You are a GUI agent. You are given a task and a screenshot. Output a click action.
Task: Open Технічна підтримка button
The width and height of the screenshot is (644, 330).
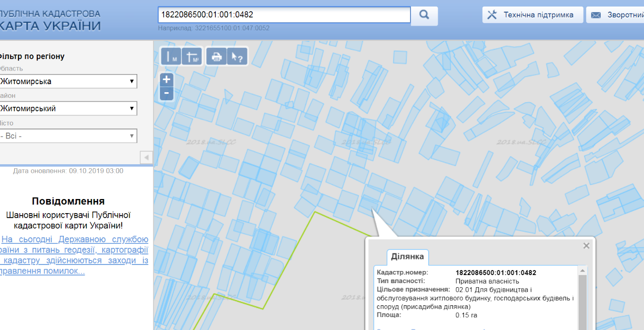click(533, 15)
